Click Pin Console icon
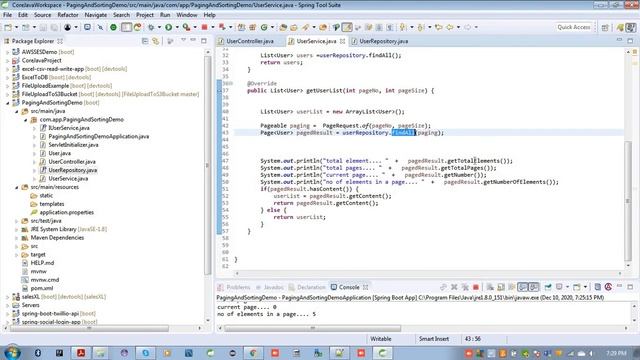Viewport: 640px width, 360px height. (x=548, y=287)
